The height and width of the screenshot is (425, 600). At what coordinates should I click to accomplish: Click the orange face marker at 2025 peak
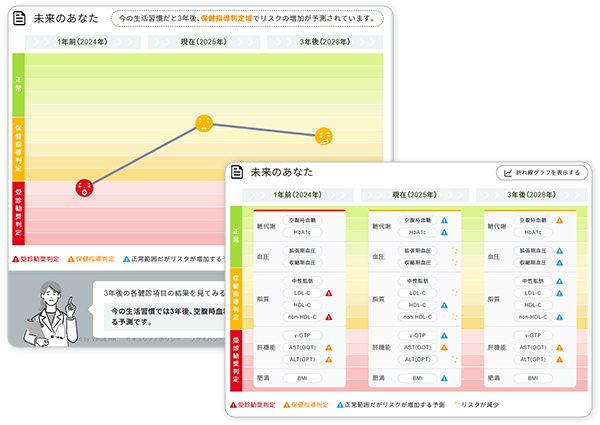[203, 124]
